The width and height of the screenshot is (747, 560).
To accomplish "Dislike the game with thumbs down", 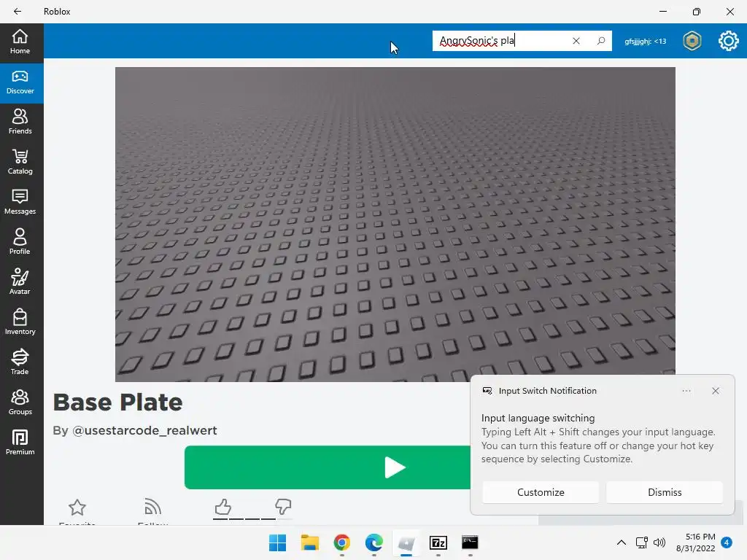I will [x=283, y=507].
